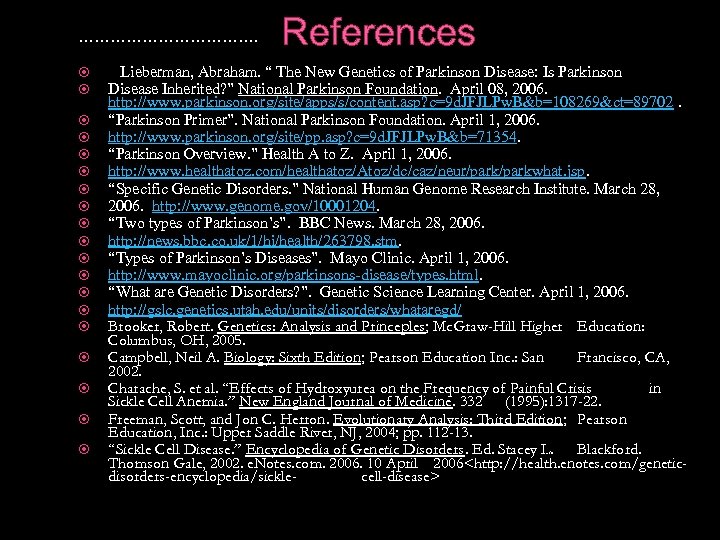Click the "Freeman, Scott, and Jon C. Herron" text
Screen dimensions: 720x540
click(219, 419)
